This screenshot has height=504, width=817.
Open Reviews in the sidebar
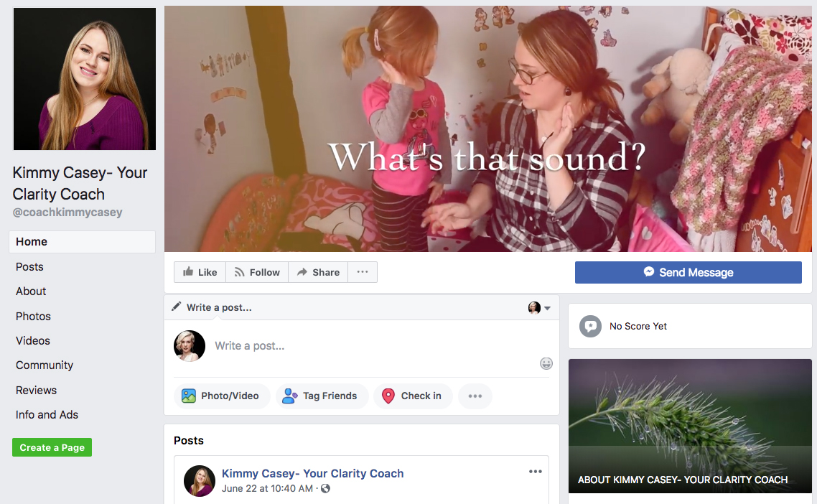[x=36, y=391]
